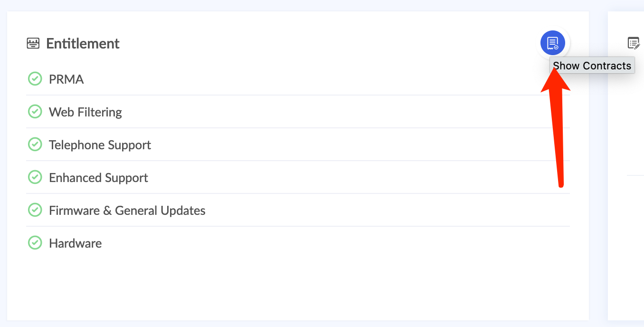Viewport: 644px width, 327px height.
Task: Click check icon for Firmware & General Updates
Action: [x=35, y=210]
